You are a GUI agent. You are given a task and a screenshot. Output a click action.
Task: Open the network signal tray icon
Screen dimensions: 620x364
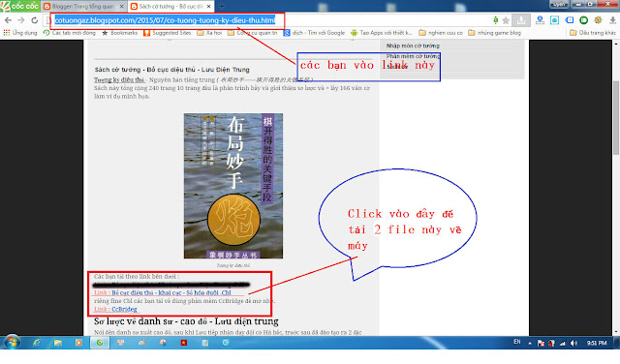(563, 343)
